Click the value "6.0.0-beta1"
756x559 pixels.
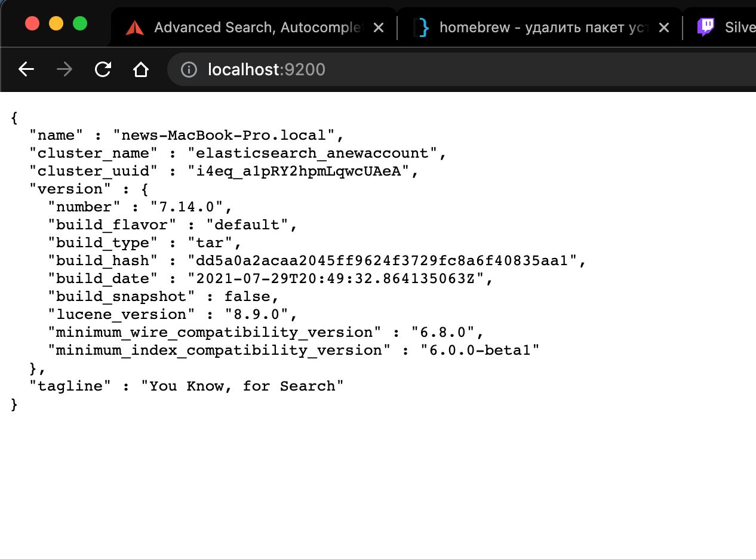(480, 350)
